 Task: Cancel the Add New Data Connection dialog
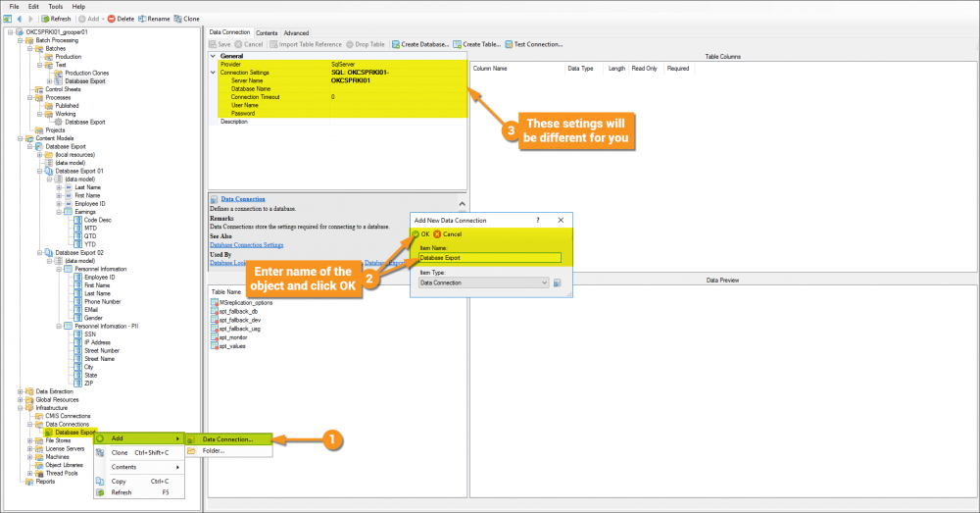(448, 234)
